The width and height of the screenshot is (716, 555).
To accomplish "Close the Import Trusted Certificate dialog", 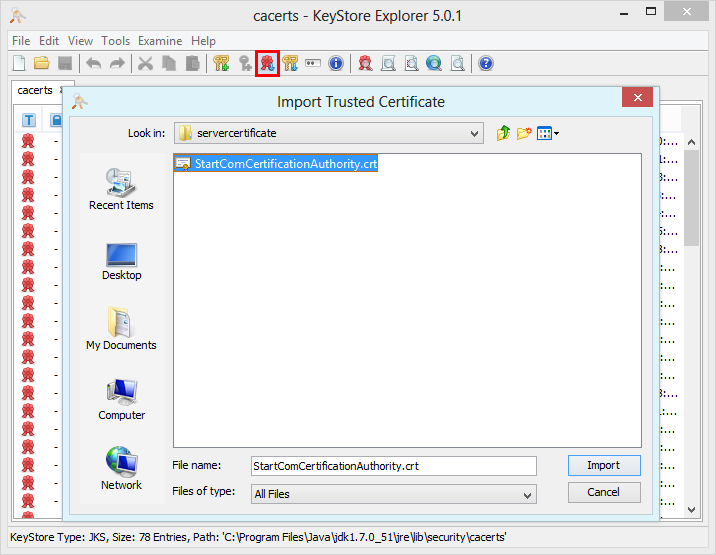I will click(x=637, y=97).
